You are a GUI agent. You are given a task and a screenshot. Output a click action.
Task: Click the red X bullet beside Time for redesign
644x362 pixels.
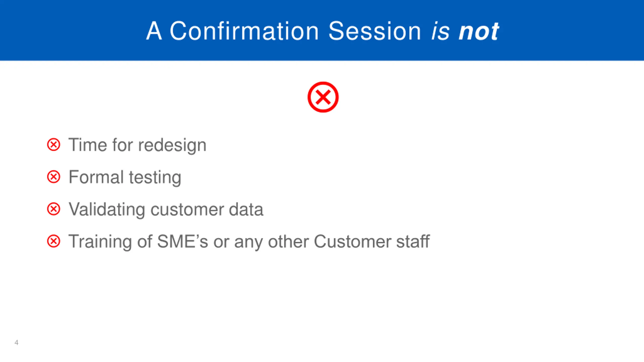[x=54, y=145]
